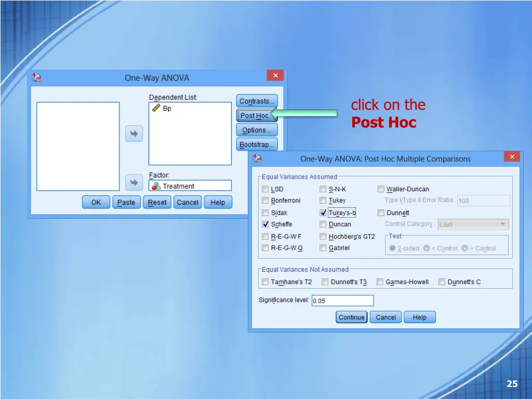This screenshot has width=532, height=399.
Task: Enable the S-N-K checkbox
Action: [x=323, y=189]
